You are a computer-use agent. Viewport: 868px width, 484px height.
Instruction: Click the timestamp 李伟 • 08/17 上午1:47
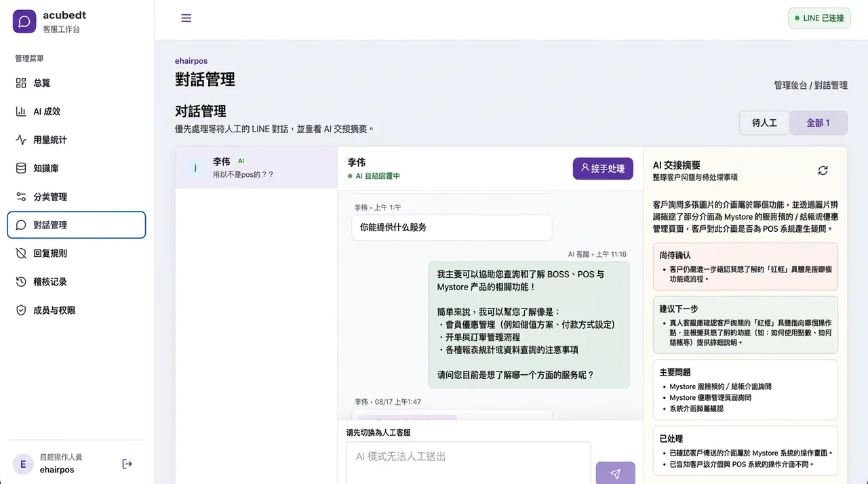pyautogui.click(x=387, y=402)
